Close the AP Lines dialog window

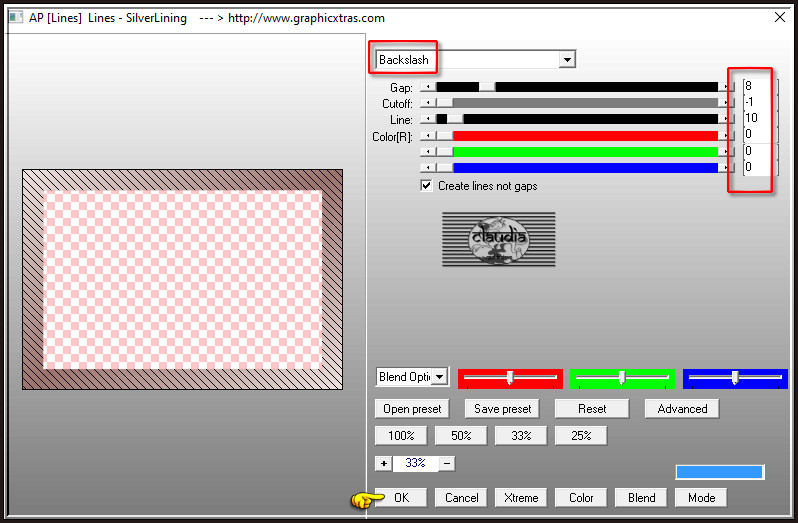779,17
